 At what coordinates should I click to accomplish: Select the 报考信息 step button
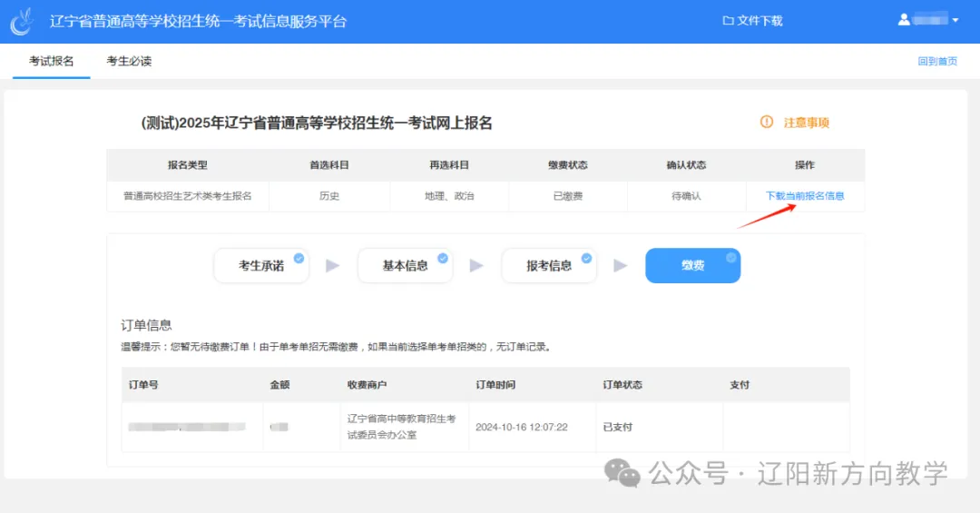click(x=549, y=265)
